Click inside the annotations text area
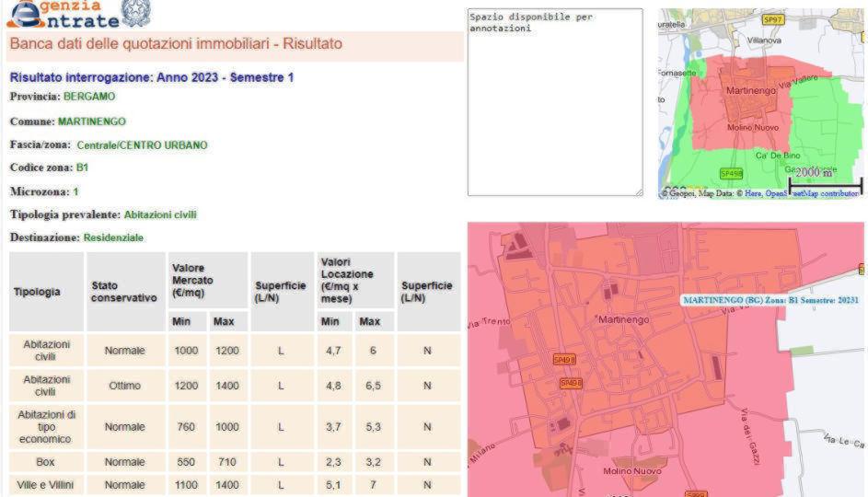Image resolution: width=868 pixels, height=497 pixels. click(x=555, y=102)
